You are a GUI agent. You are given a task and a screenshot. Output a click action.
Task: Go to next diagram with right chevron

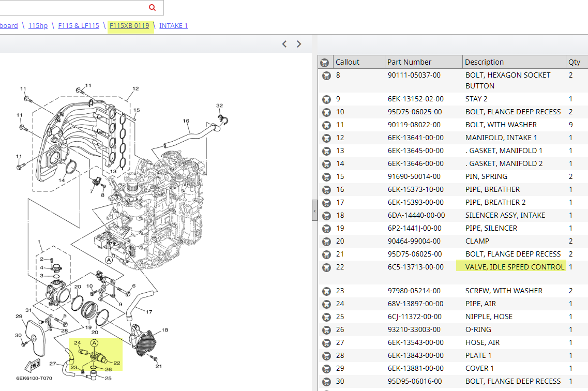pos(299,44)
